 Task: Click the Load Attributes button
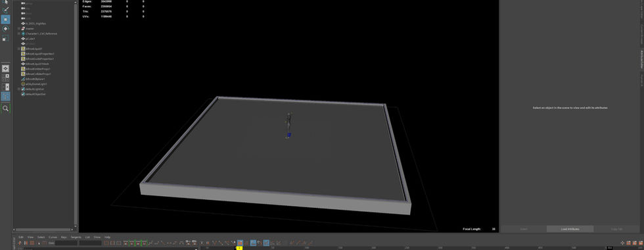coord(570,229)
